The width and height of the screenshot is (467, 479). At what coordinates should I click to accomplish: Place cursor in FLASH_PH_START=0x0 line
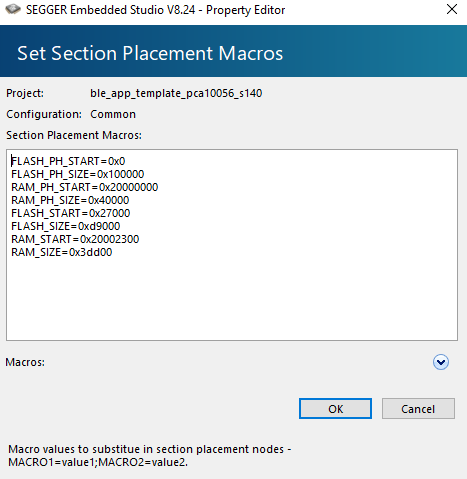coord(68,161)
